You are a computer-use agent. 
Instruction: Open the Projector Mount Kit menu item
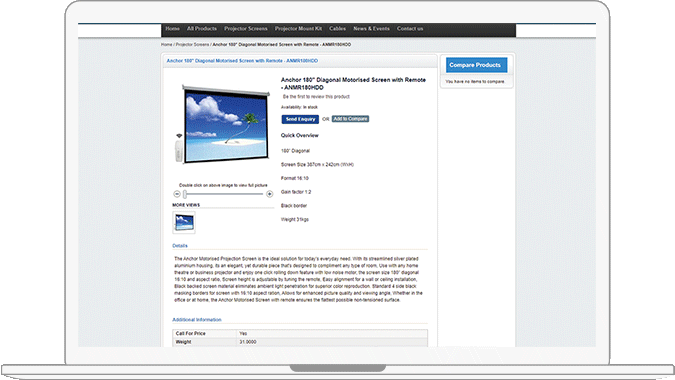298,29
